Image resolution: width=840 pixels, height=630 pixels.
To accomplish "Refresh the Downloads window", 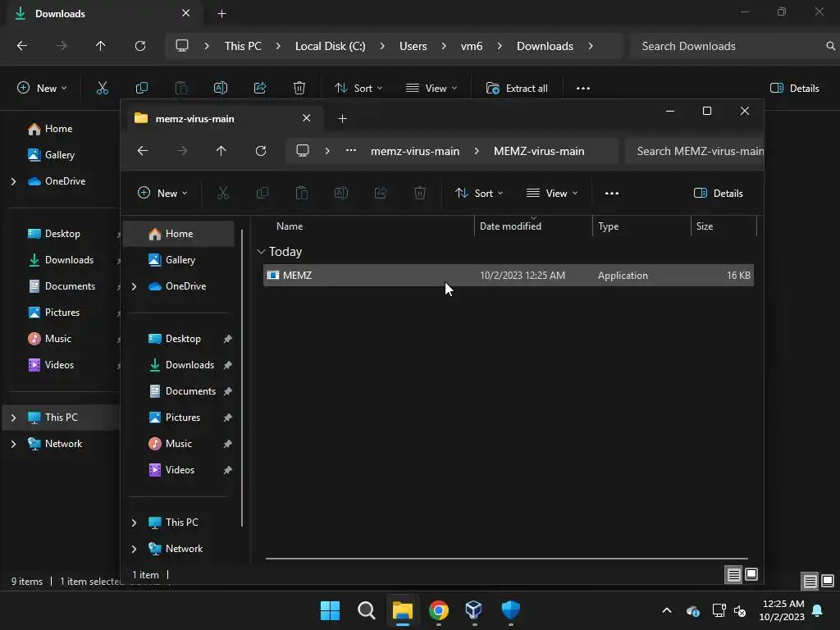I will [x=140, y=46].
